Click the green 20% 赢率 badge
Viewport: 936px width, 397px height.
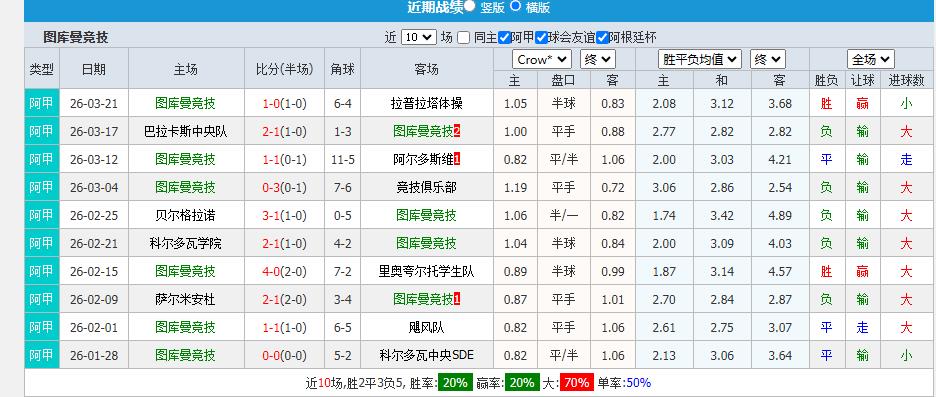tap(521, 383)
